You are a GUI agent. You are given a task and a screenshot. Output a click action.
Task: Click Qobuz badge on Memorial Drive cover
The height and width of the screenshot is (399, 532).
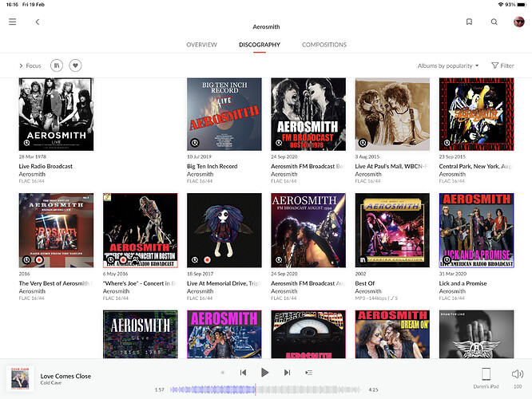pos(195,260)
